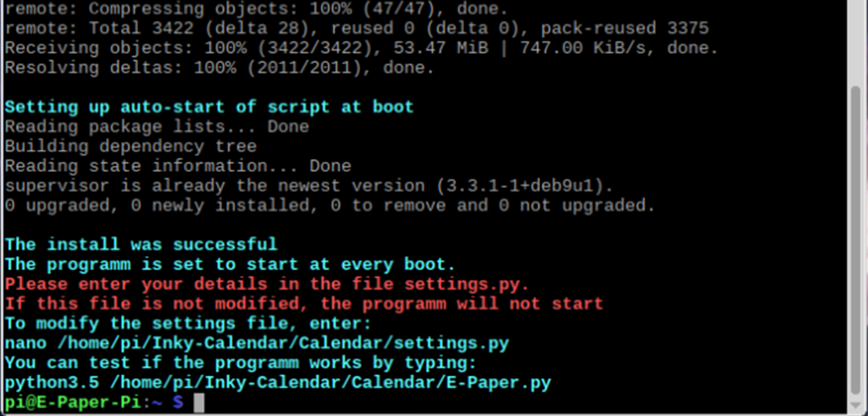The image size is (868, 416).
Task: Click the "Receiving objects: 100%" line
Action: click(361, 47)
